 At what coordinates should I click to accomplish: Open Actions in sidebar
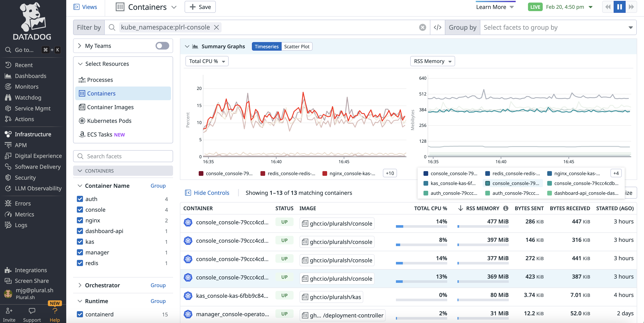pos(24,119)
